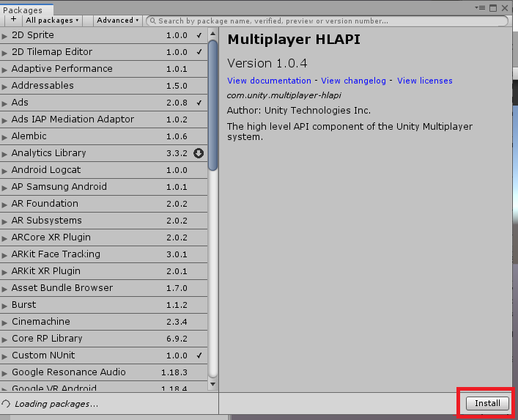Select the Google Resonance Audio package
Screen dimensions: 518x420
click(104, 372)
